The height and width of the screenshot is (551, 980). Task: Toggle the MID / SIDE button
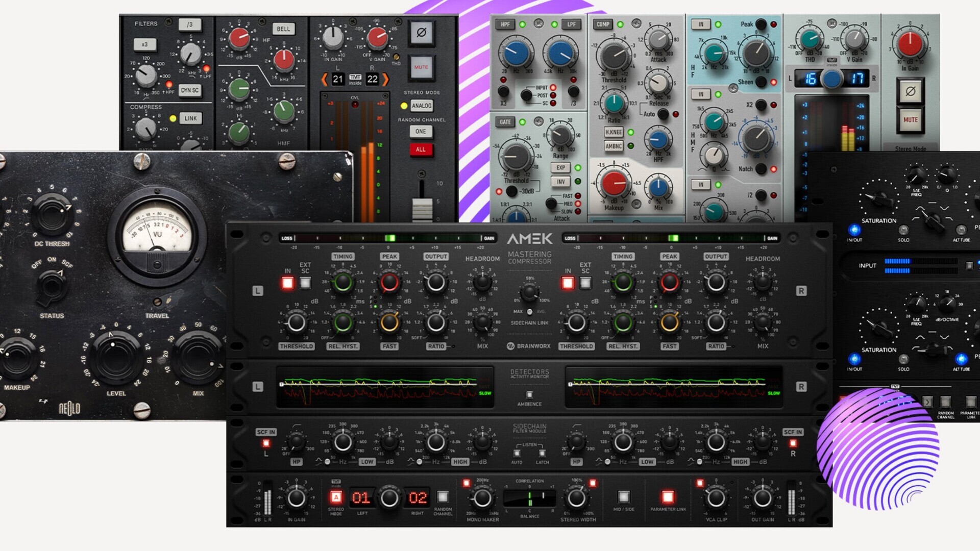click(623, 496)
